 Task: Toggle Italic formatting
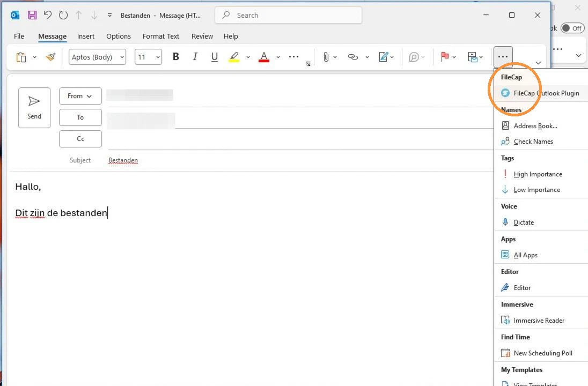pyautogui.click(x=195, y=57)
